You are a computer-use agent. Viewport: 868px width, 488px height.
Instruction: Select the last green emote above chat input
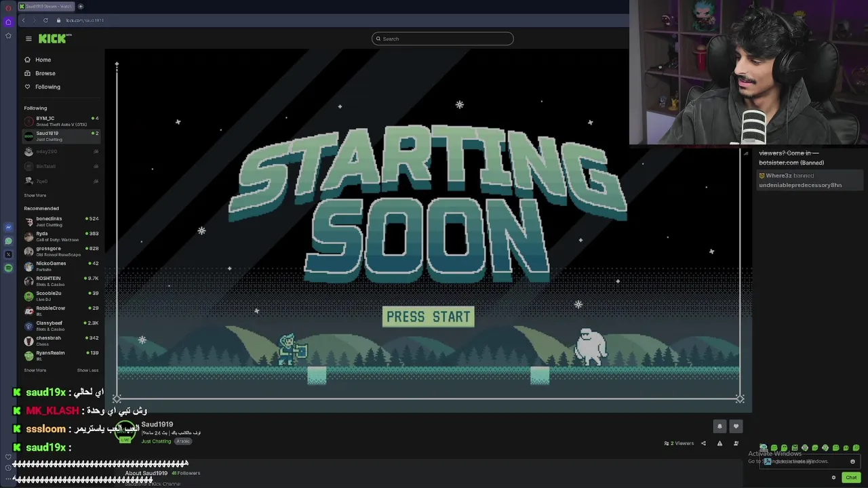point(856,448)
